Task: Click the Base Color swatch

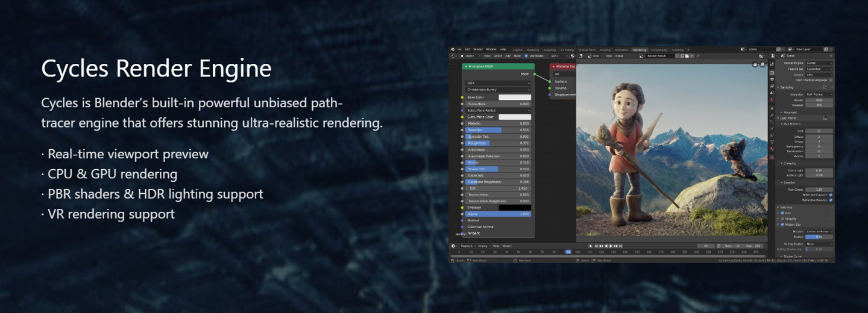Action: (515, 97)
